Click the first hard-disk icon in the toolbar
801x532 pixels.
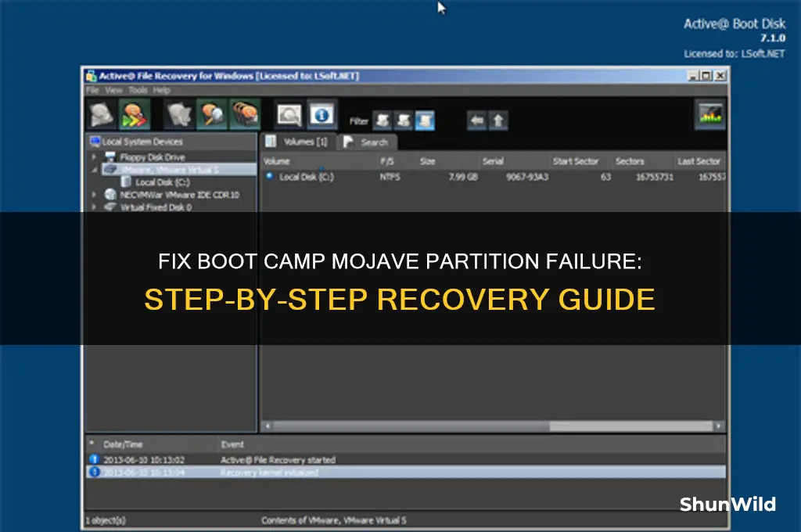click(x=102, y=114)
